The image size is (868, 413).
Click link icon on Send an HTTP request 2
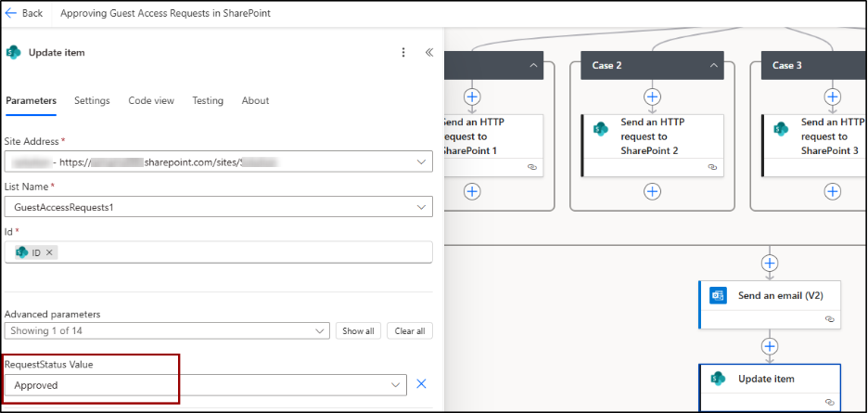[x=712, y=167]
